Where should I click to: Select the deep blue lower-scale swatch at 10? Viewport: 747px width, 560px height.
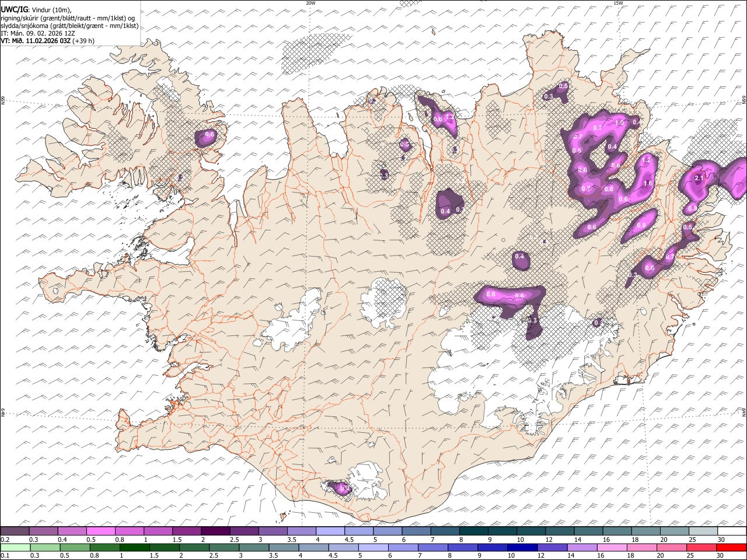(x=522, y=547)
